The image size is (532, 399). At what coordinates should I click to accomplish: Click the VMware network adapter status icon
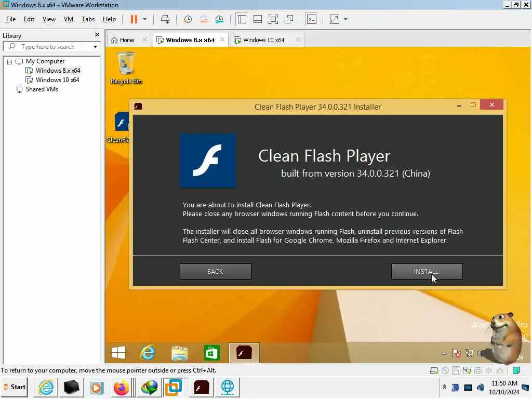[467, 370]
